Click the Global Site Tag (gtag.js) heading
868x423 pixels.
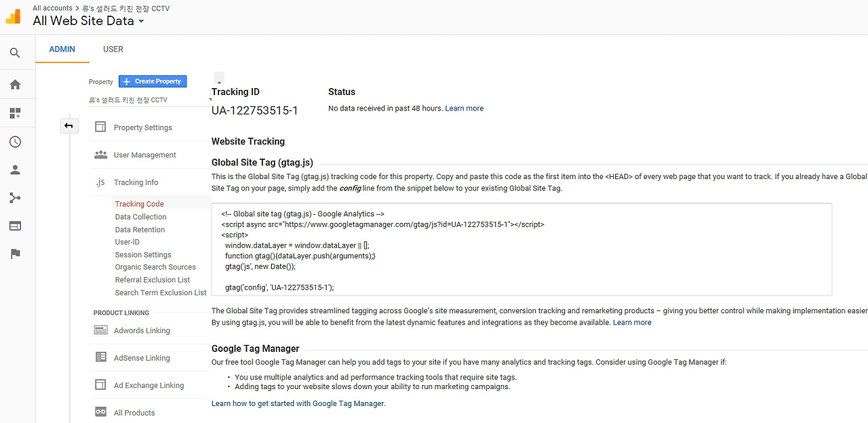(262, 163)
